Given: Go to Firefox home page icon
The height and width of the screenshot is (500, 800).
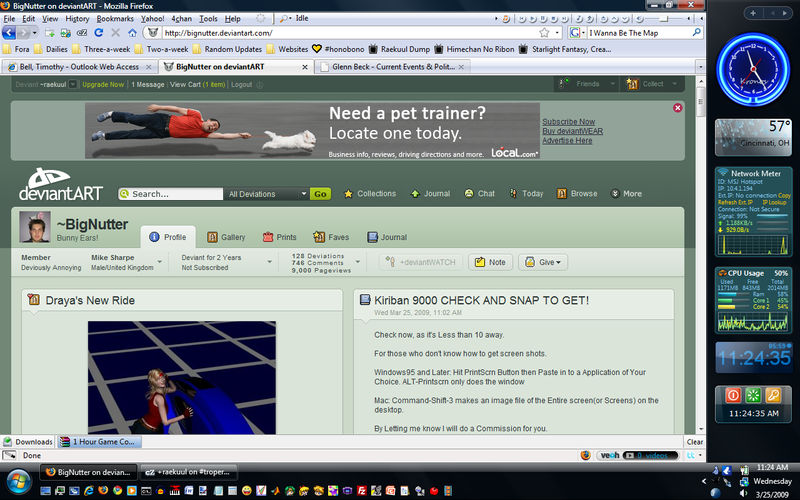Looking at the screenshot, I should tap(133, 33).
